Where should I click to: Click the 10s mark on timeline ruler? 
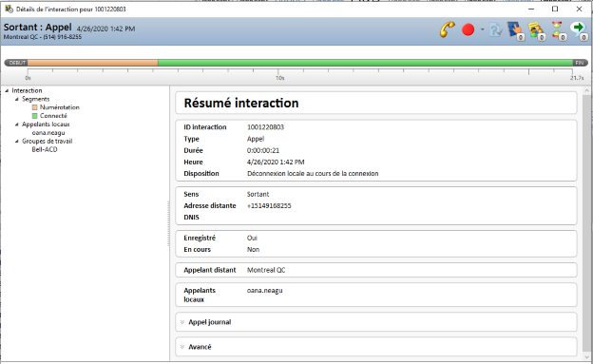[279, 78]
